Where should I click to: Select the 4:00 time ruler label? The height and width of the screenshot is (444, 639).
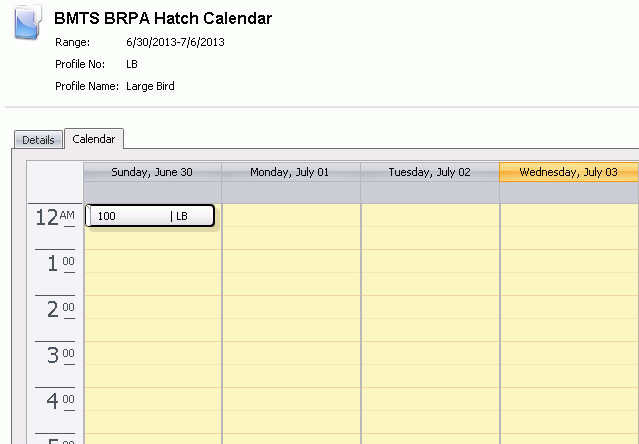[x=61, y=401]
